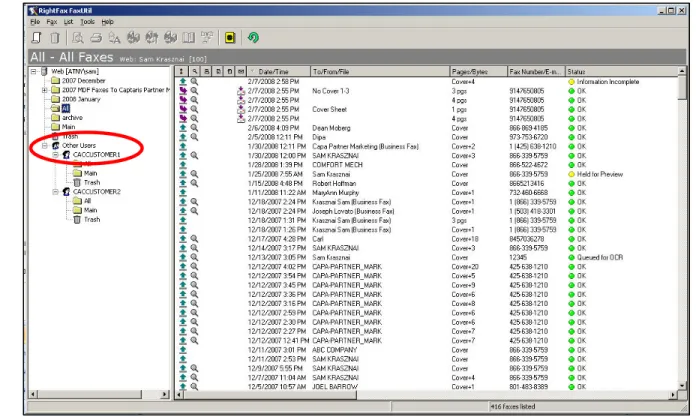Click the upload arrow icon on ABC COMPANY row

tap(183, 350)
